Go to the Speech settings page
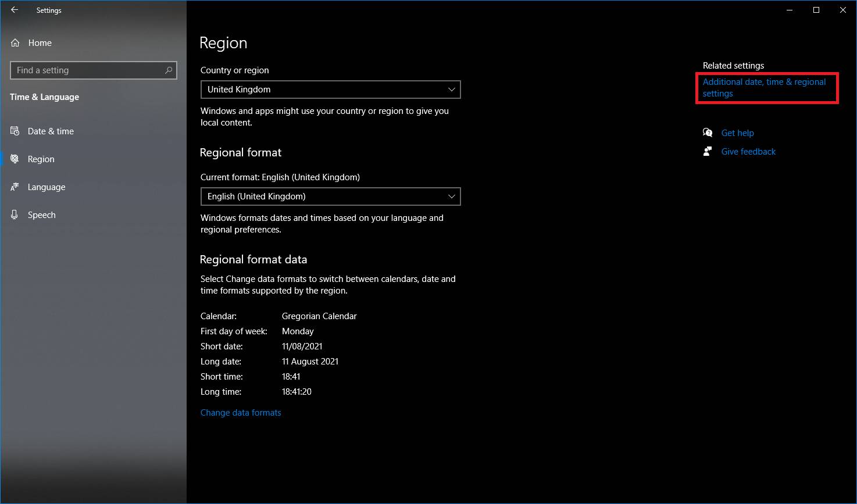Viewport: 857px width, 504px height. (42, 215)
